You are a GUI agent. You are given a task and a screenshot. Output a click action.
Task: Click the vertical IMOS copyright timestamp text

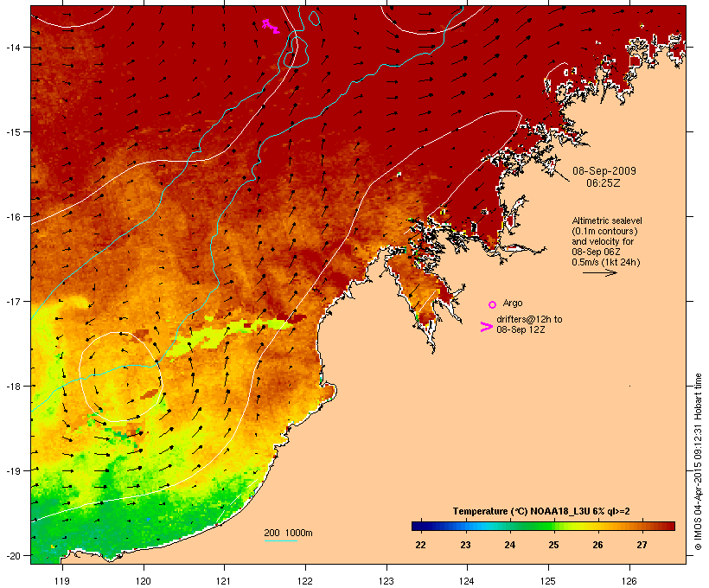(x=698, y=462)
